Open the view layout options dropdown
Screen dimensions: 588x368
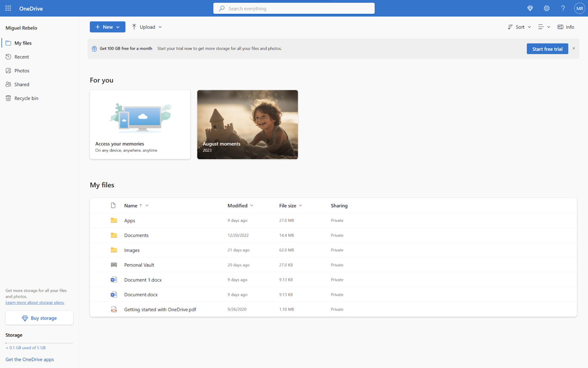(544, 27)
